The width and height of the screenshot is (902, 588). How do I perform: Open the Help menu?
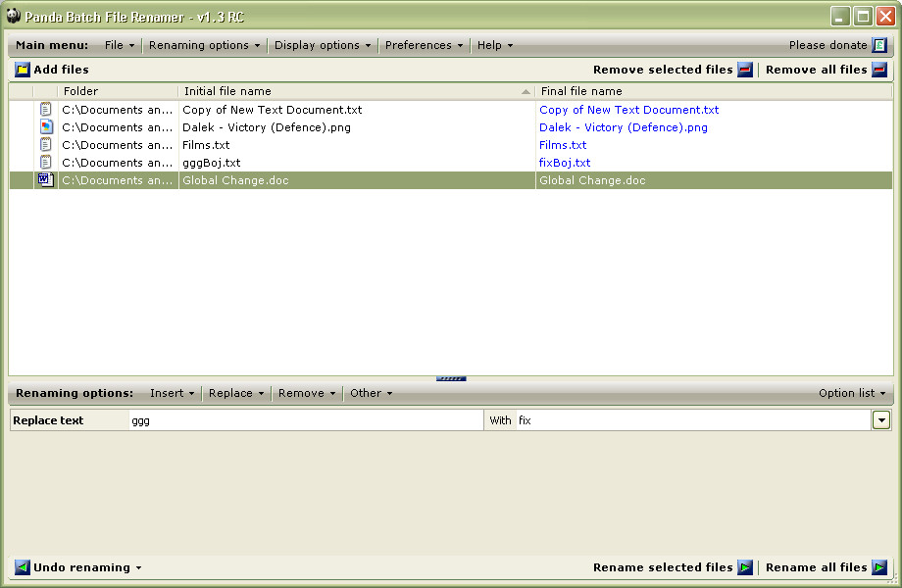pos(495,45)
